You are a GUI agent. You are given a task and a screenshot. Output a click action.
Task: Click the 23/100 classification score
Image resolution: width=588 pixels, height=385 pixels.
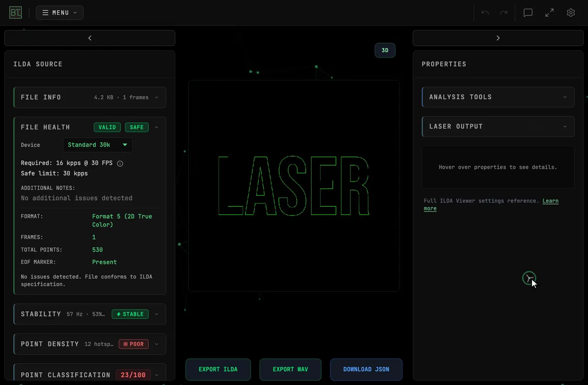coord(133,375)
